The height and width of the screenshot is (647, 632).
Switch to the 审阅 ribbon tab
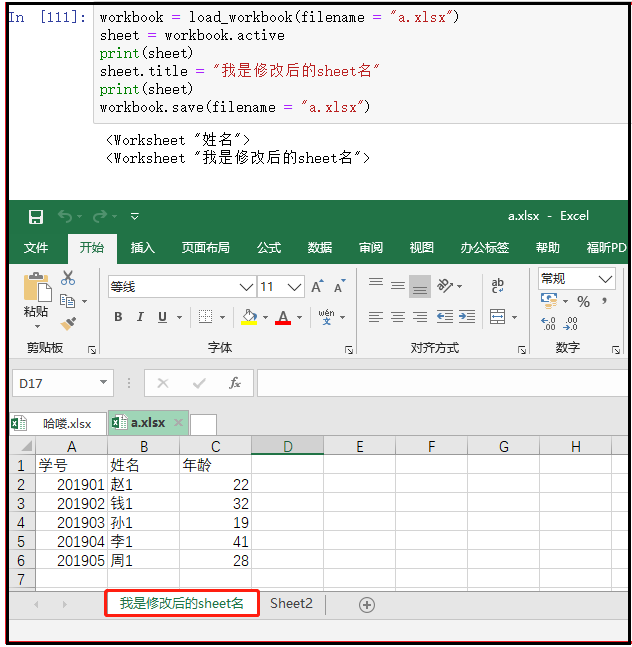[x=370, y=248]
